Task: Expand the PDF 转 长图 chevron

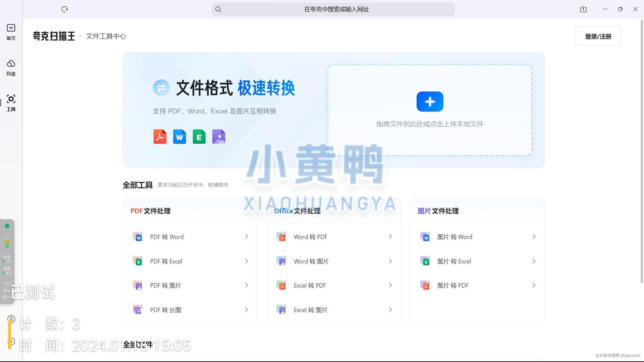Action: tap(247, 310)
